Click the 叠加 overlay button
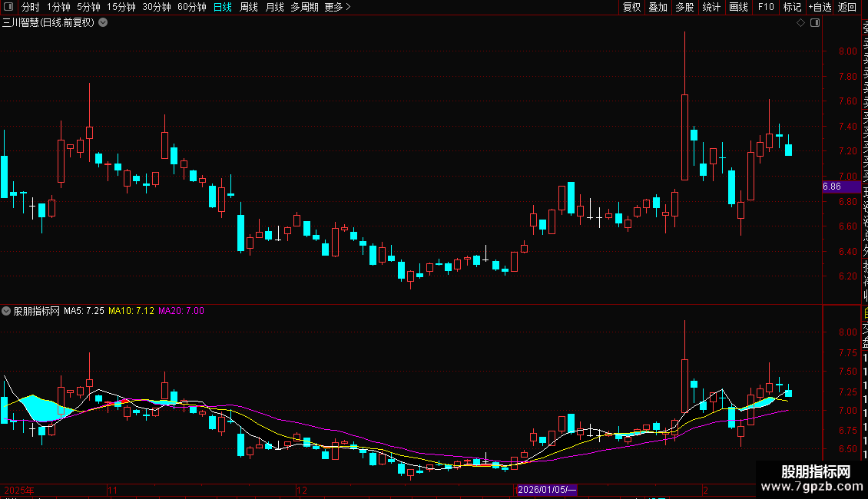This screenshot has width=868, height=499. (x=658, y=7)
